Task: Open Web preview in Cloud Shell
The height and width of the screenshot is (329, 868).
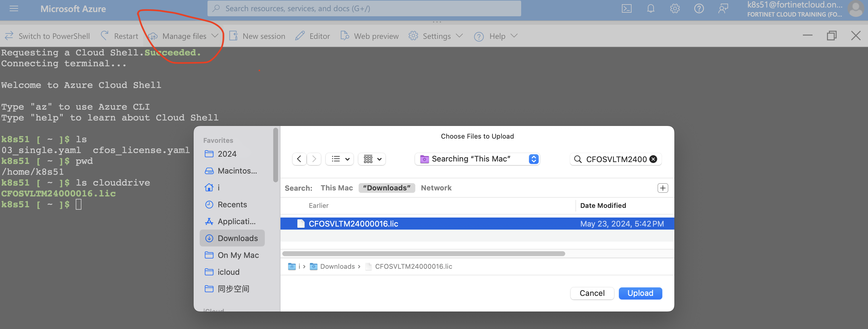Action: tap(369, 36)
